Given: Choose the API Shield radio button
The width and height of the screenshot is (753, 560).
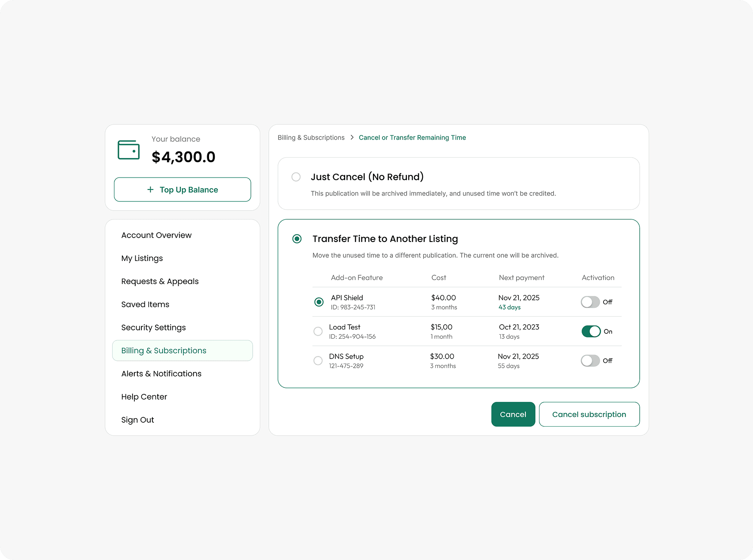Looking at the screenshot, I should 319,302.
